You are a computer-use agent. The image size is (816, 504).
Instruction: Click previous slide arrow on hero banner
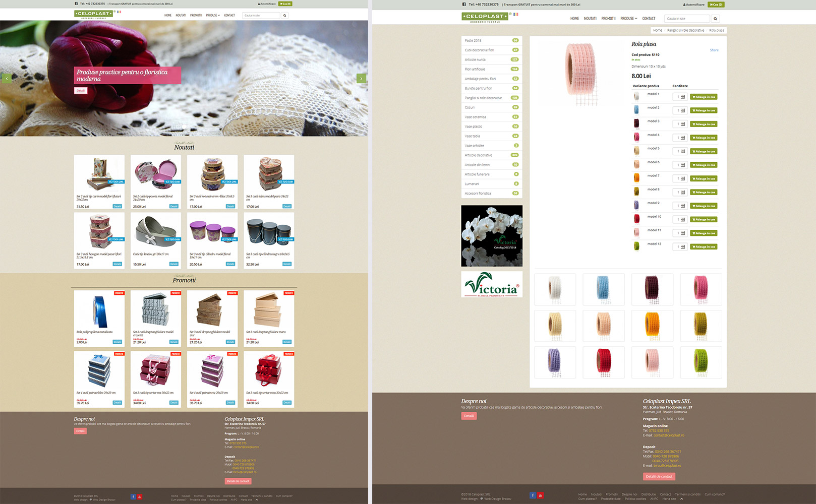point(7,79)
